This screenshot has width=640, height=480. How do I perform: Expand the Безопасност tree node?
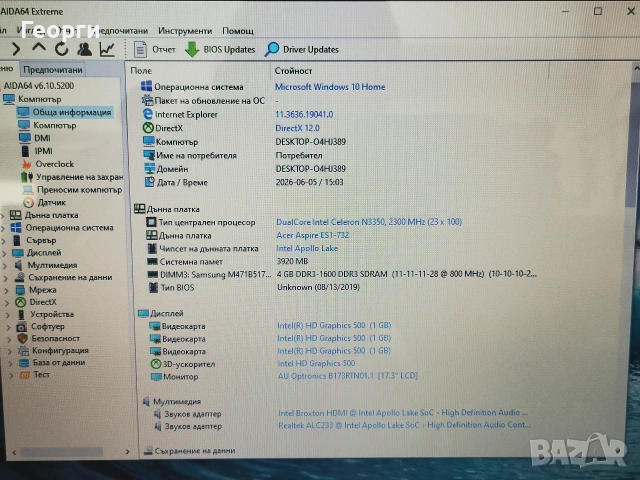click(x=9, y=339)
